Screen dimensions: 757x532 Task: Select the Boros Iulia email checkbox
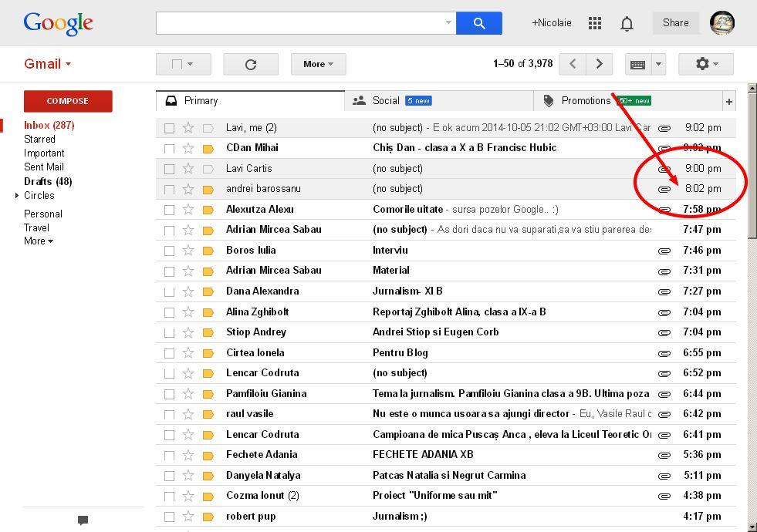coord(169,251)
